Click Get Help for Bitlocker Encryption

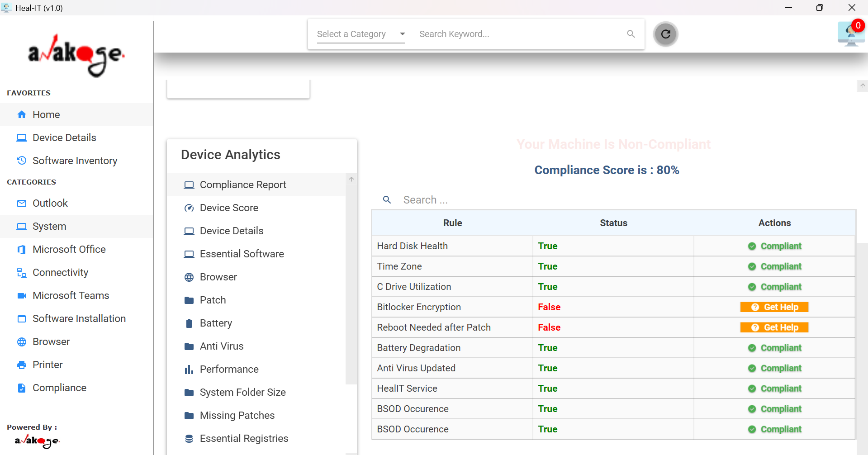(774, 307)
